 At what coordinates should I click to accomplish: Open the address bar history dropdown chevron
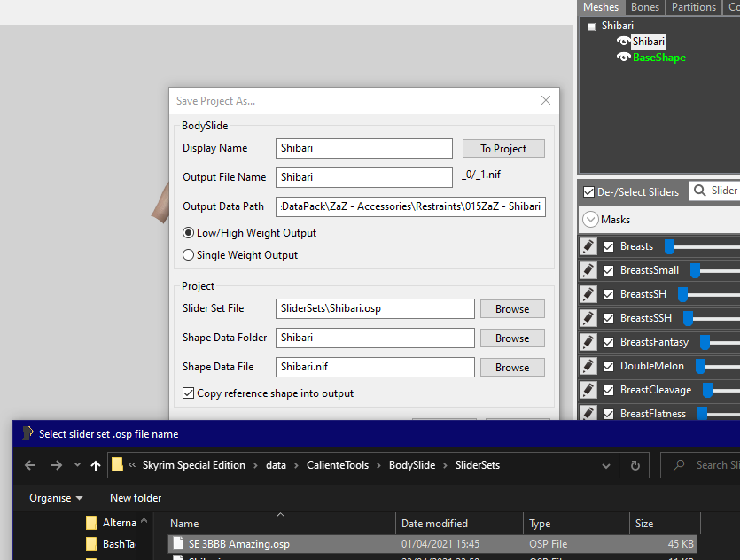click(606, 466)
